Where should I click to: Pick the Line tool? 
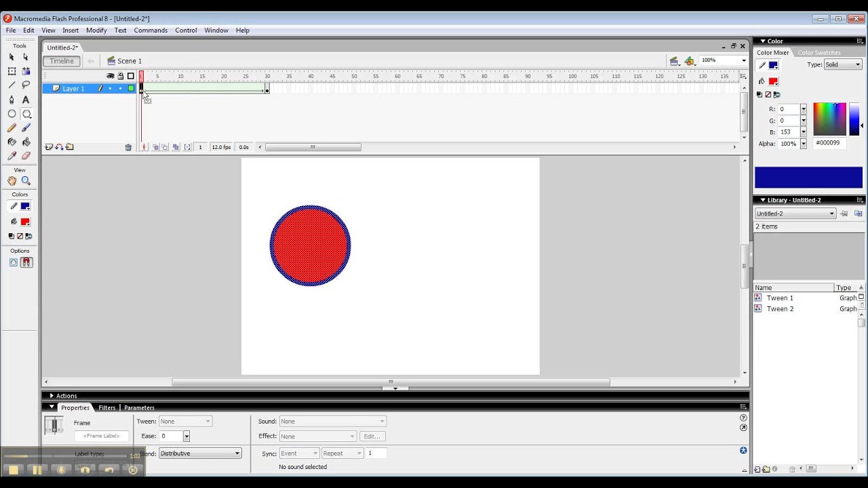tap(12, 85)
